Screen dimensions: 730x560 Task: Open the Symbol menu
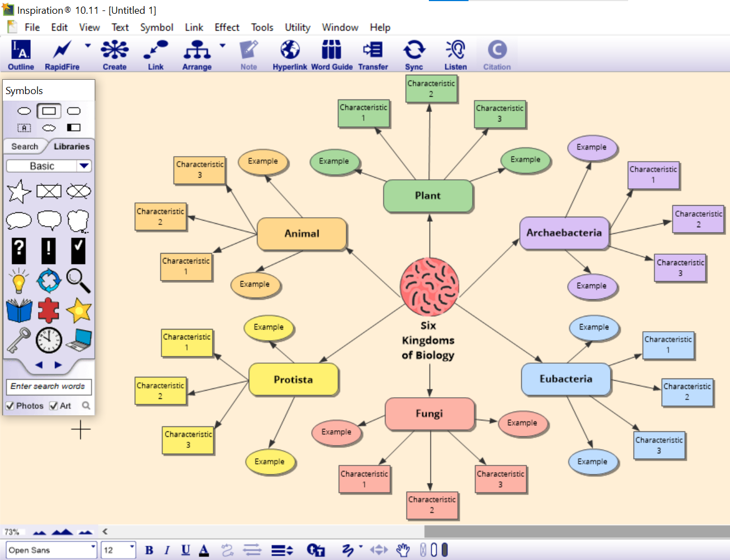pyautogui.click(x=156, y=28)
